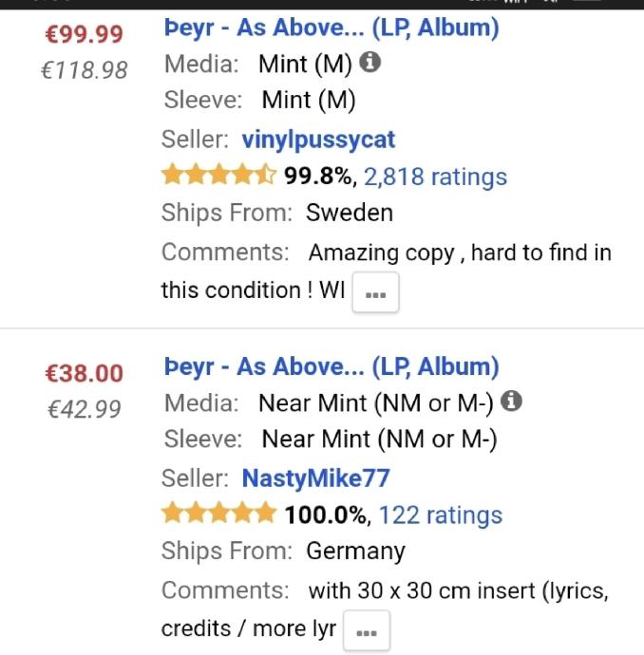644x655 pixels.
Task: Expand the '30 x 30 cm insert' comment
Action: coord(366,632)
